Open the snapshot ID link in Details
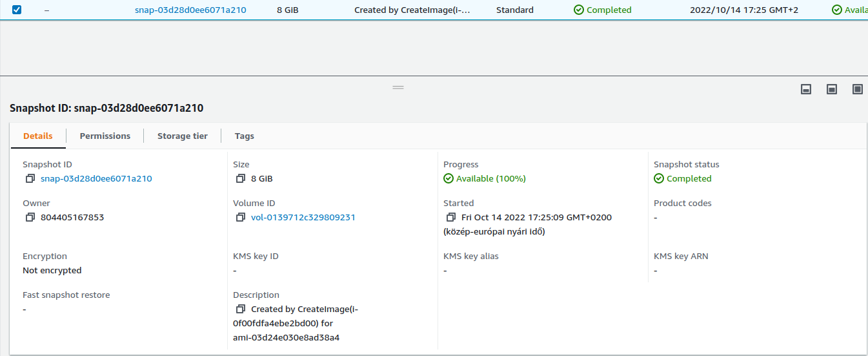This screenshot has width=868, height=356. tap(96, 179)
